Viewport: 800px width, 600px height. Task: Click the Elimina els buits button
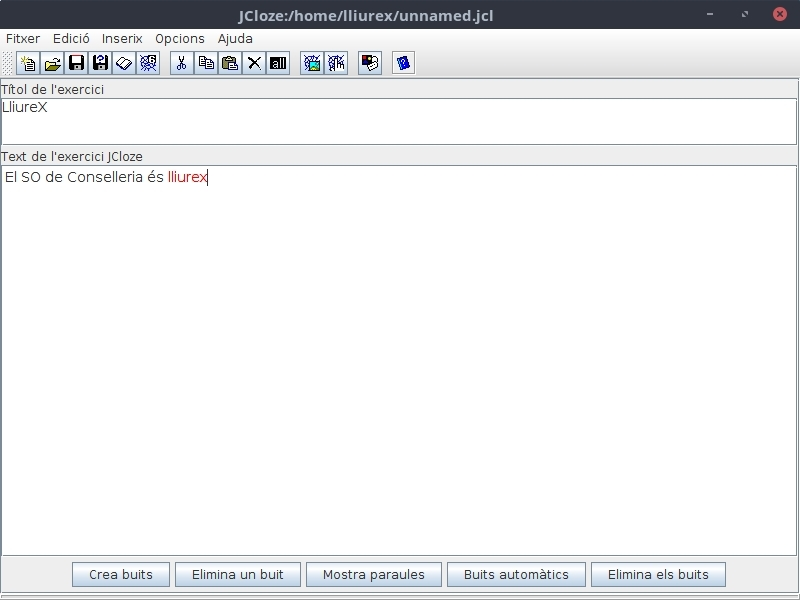click(658, 574)
